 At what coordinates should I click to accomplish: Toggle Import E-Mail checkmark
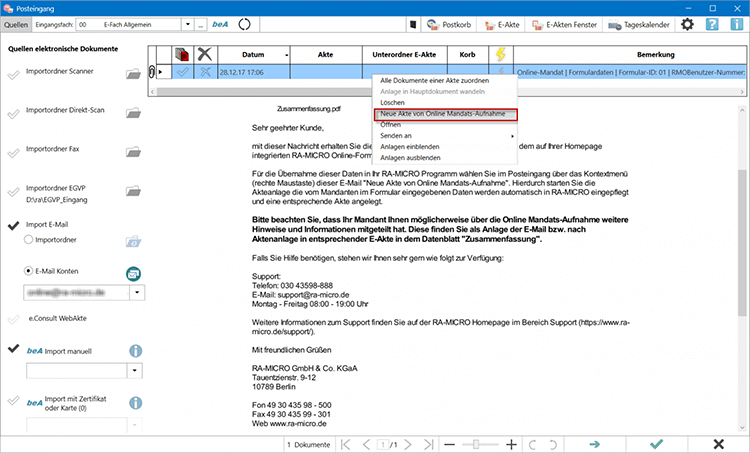point(13,225)
